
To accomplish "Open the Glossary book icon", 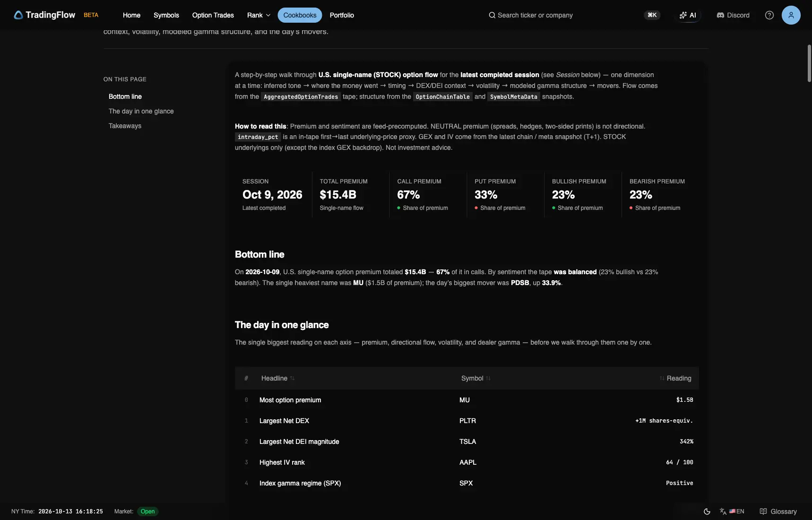I will pyautogui.click(x=763, y=511).
